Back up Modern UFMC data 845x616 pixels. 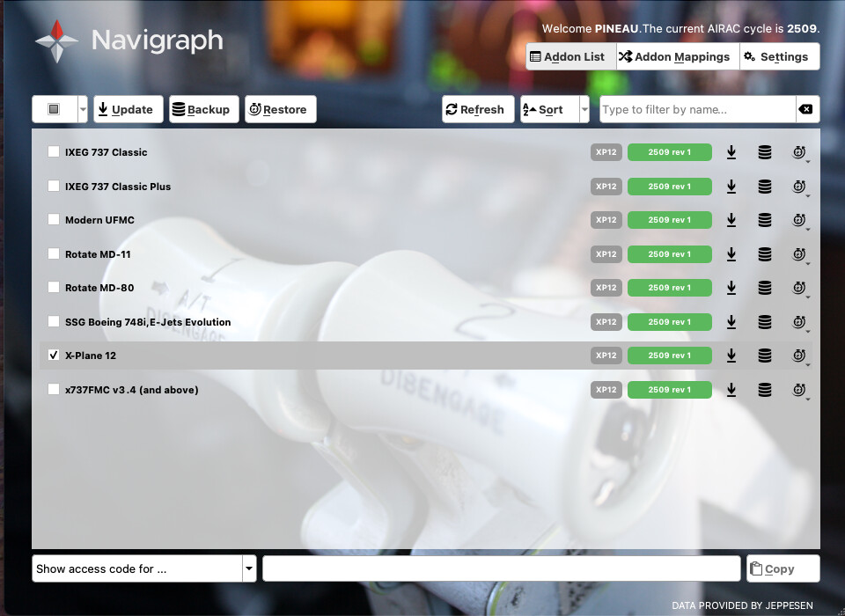[765, 220]
